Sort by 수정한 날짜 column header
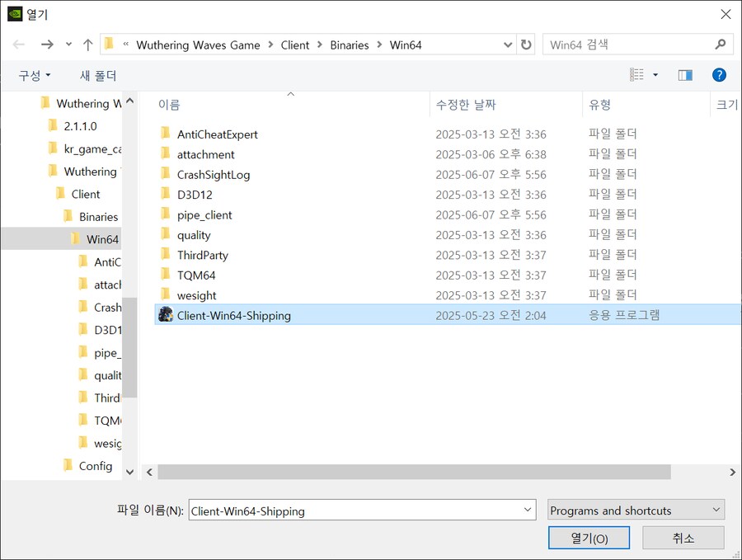The height and width of the screenshot is (560, 742). 466,105
